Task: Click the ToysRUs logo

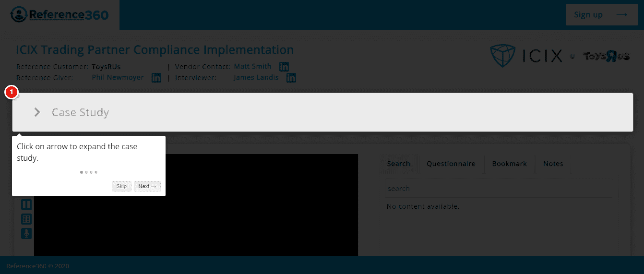Action: pos(606,57)
